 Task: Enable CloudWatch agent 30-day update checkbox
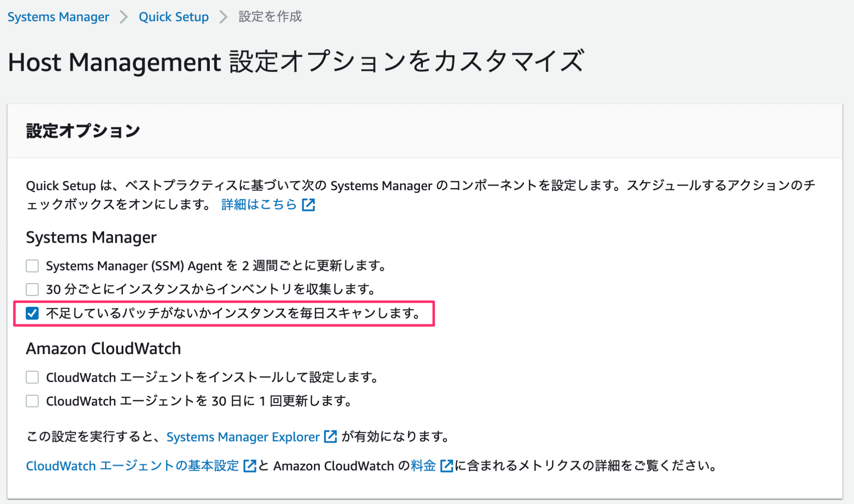pos(32,401)
